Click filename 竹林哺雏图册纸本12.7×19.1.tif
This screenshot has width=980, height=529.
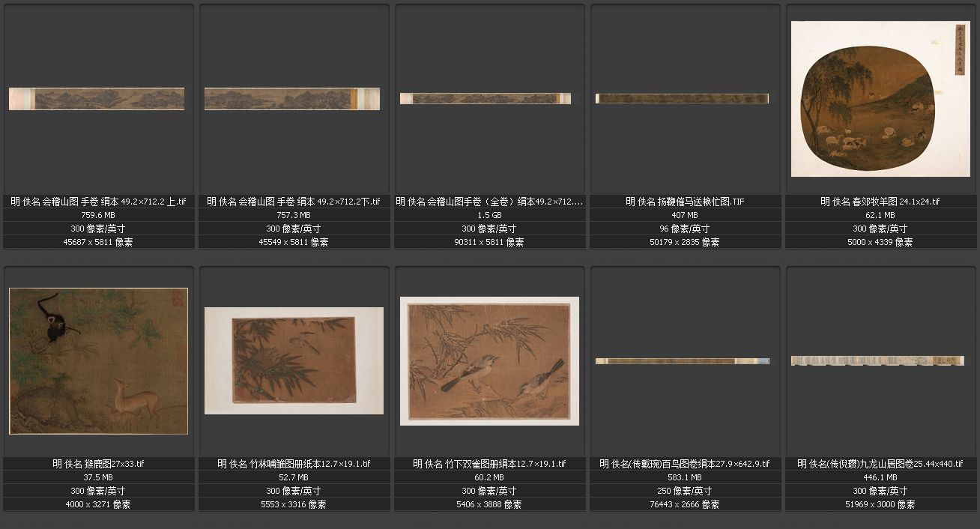[x=294, y=464]
